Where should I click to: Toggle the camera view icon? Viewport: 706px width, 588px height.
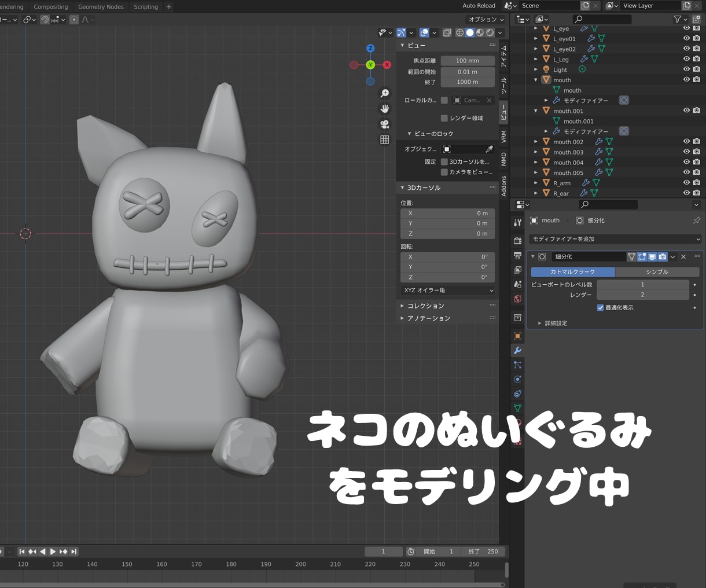[384, 124]
